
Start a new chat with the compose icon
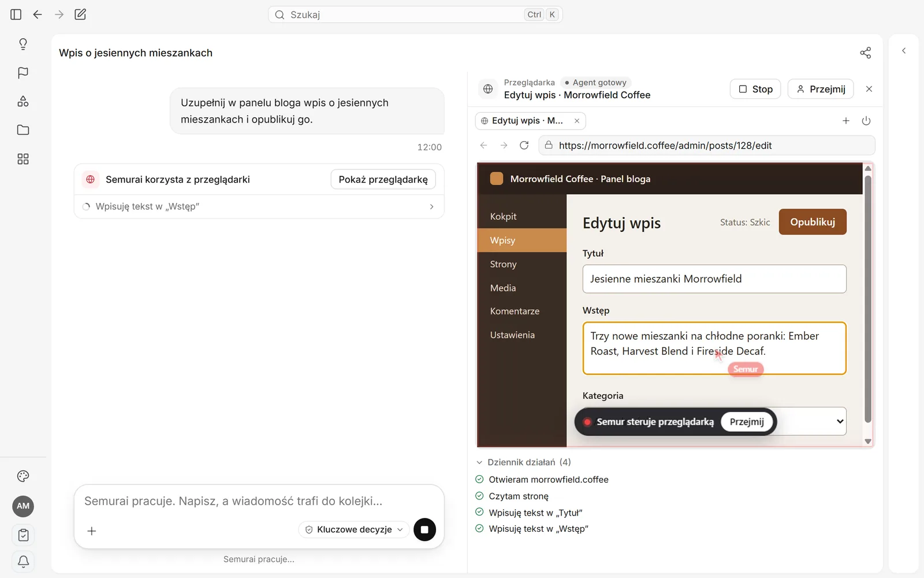[80, 14]
